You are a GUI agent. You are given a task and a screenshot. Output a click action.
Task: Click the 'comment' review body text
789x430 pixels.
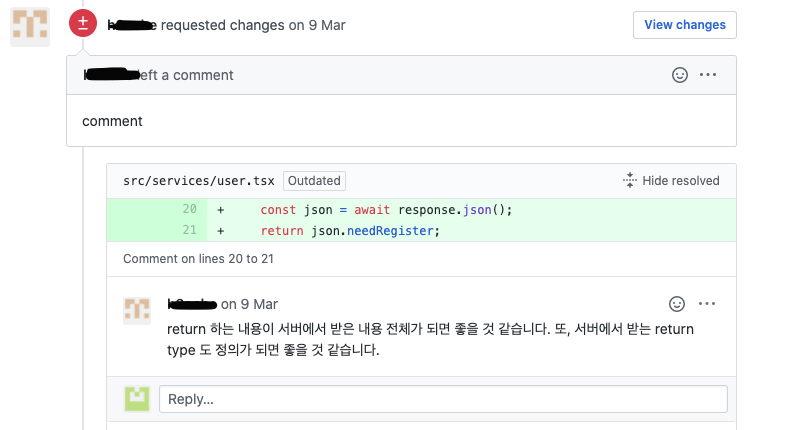point(112,121)
